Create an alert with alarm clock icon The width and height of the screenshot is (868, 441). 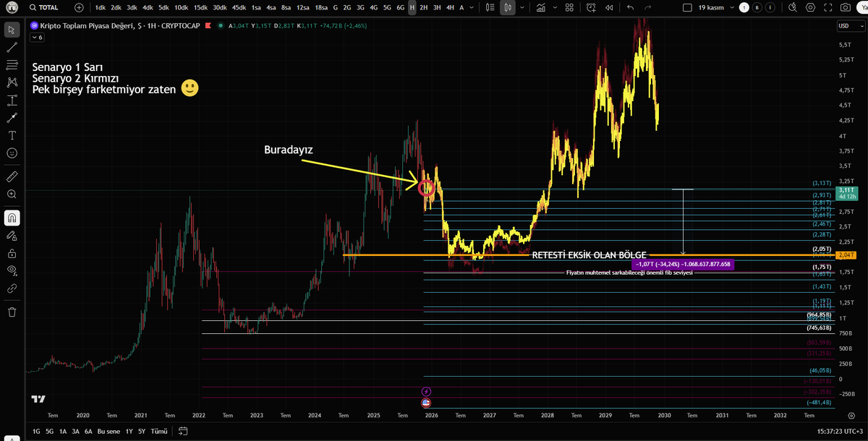(592, 7)
